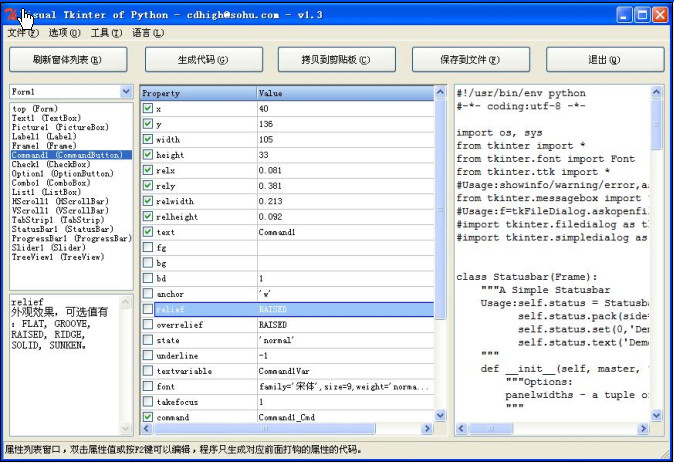Click the code panel scroll-up arrow

point(657,93)
